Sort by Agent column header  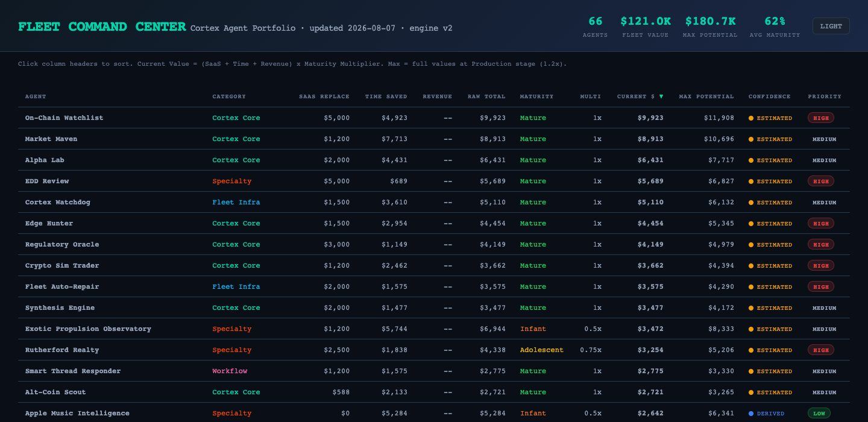click(x=36, y=96)
